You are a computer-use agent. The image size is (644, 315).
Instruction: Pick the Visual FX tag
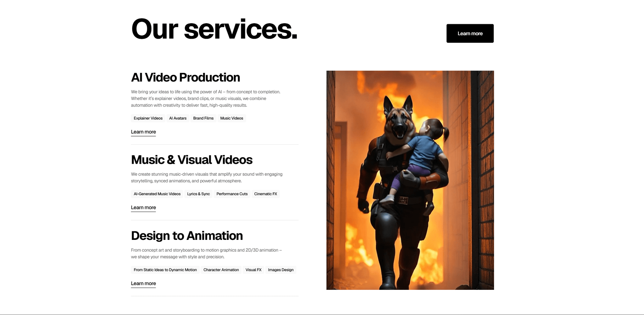253,270
